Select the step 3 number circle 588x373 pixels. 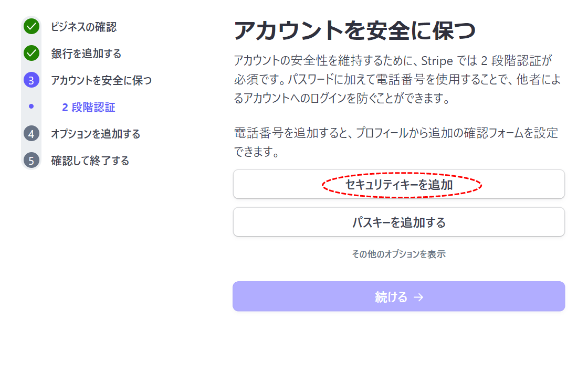[x=31, y=80]
